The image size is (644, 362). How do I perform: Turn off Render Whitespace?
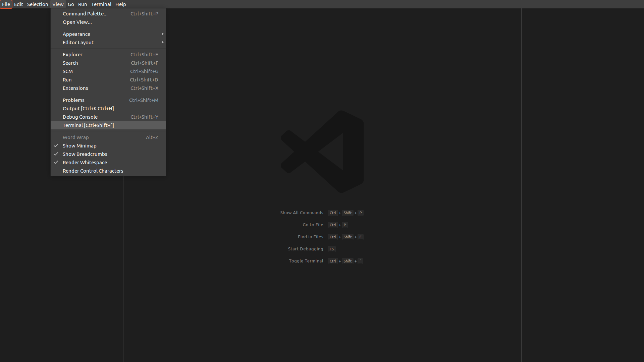coord(85,162)
